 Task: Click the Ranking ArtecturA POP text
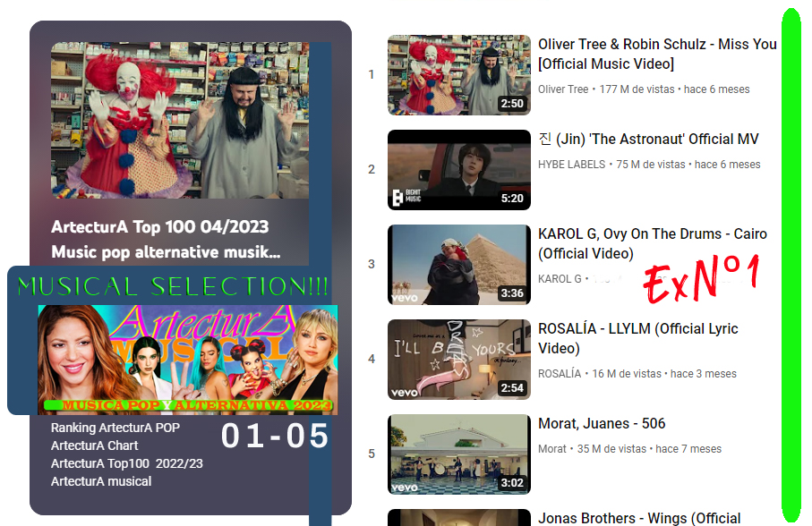click(115, 428)
